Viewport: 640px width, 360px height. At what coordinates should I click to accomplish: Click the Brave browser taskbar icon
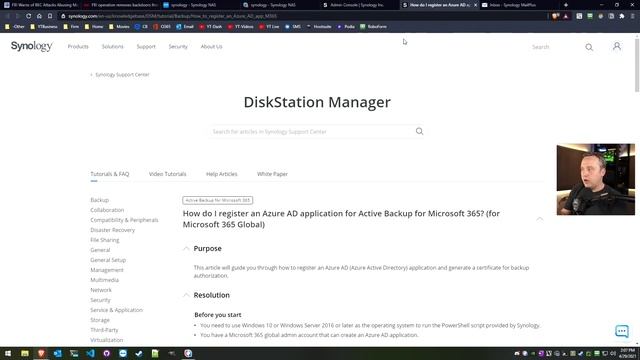tap(41, 353)
